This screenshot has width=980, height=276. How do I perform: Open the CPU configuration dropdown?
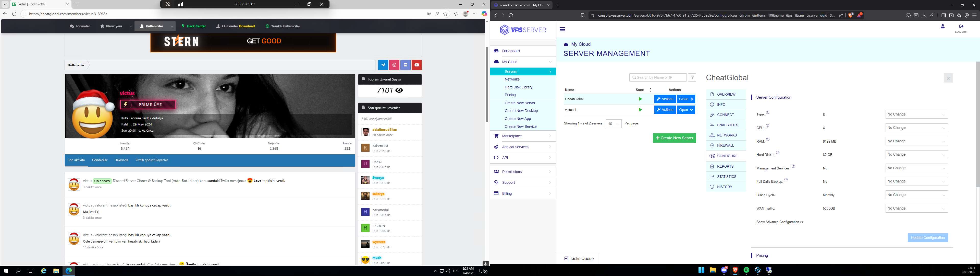click(x=916, y=128)
